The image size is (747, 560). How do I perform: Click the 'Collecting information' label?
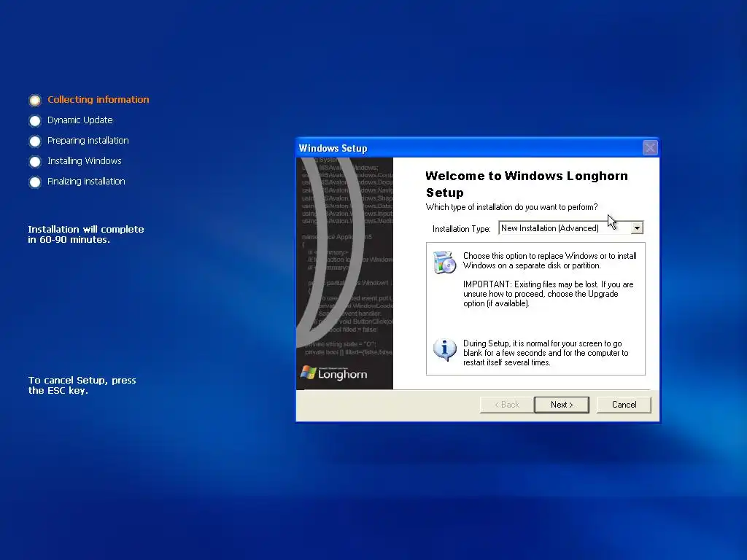coord(98,99)
